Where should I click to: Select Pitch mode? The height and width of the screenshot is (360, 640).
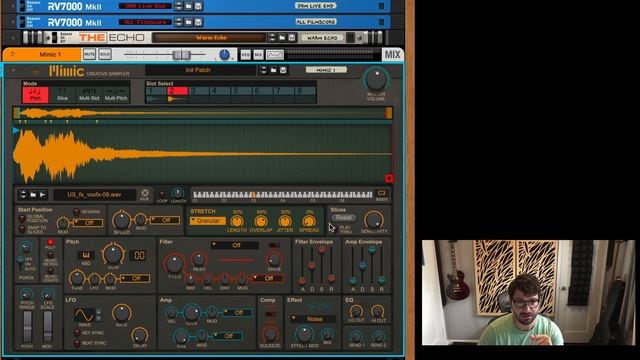click(36, 94)
